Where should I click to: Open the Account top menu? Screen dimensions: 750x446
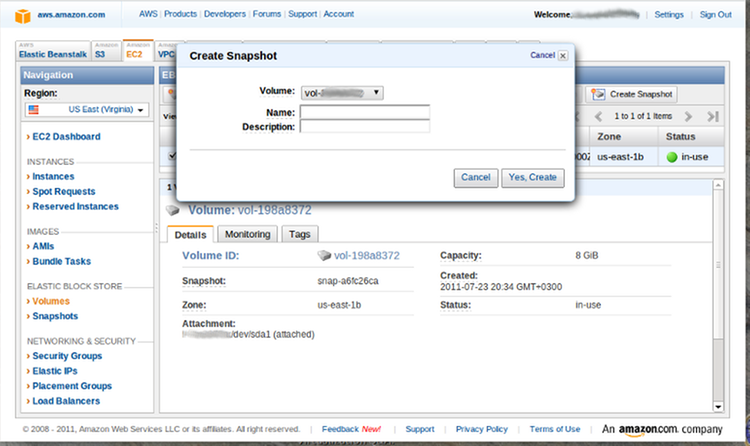[x=339, y=14]
